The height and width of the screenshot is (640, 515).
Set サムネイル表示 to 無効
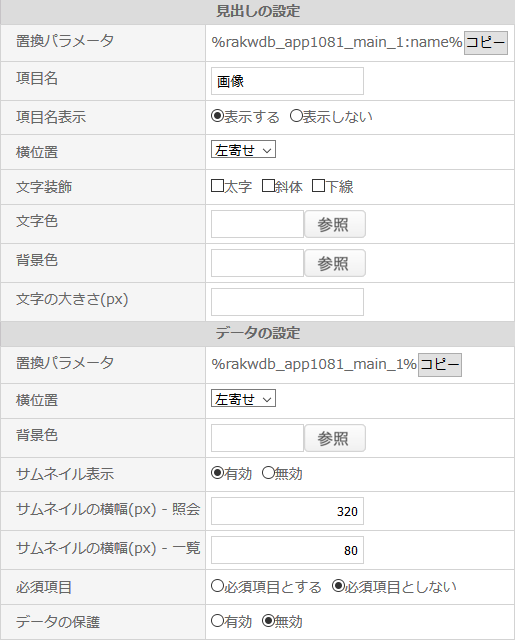point(268,473)
